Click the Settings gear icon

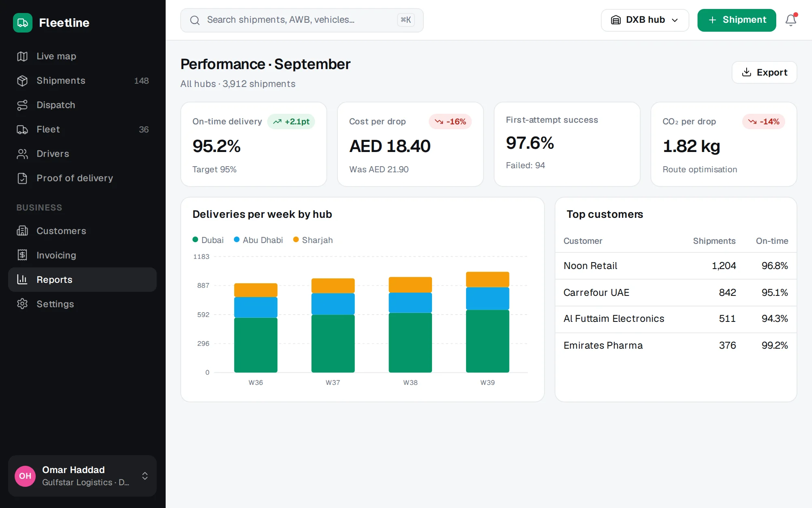(x=22, y=304)
